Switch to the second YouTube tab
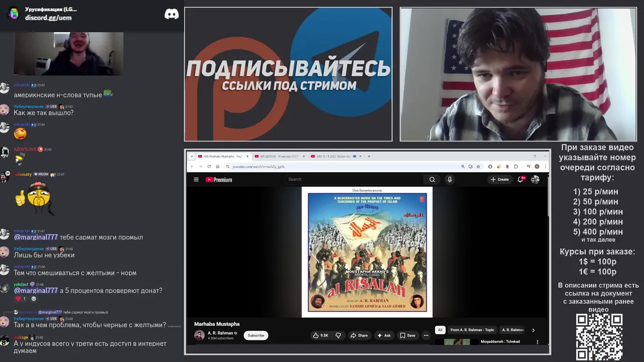 (280, 156)
